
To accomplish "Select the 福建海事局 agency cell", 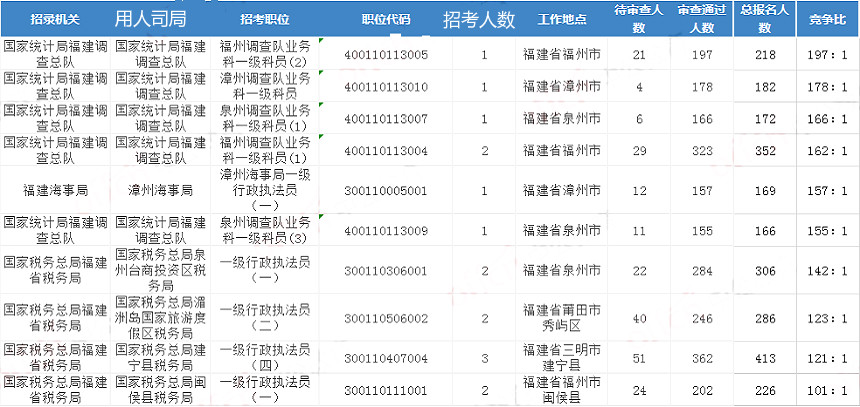I will (55, 191).
